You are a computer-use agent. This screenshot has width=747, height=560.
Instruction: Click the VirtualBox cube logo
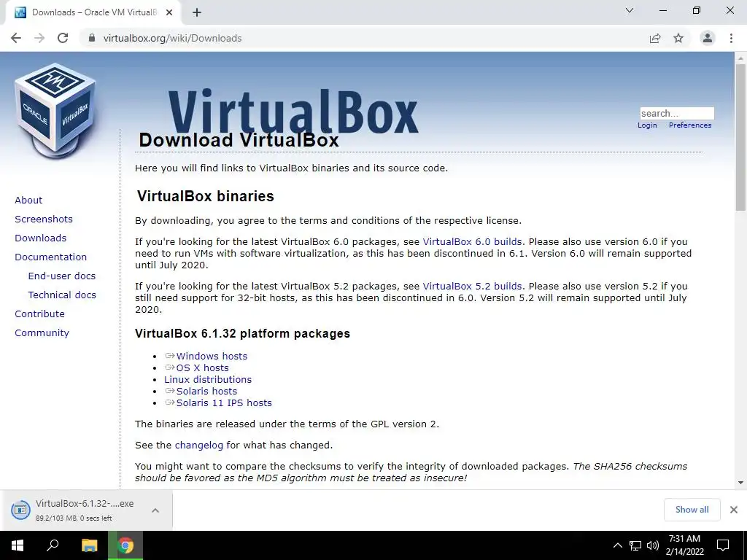55,111
